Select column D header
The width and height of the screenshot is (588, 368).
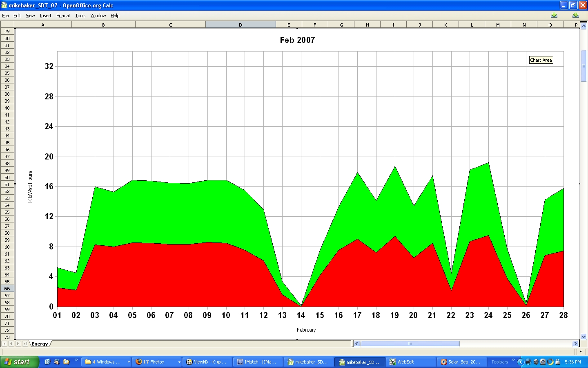[241, 25]
